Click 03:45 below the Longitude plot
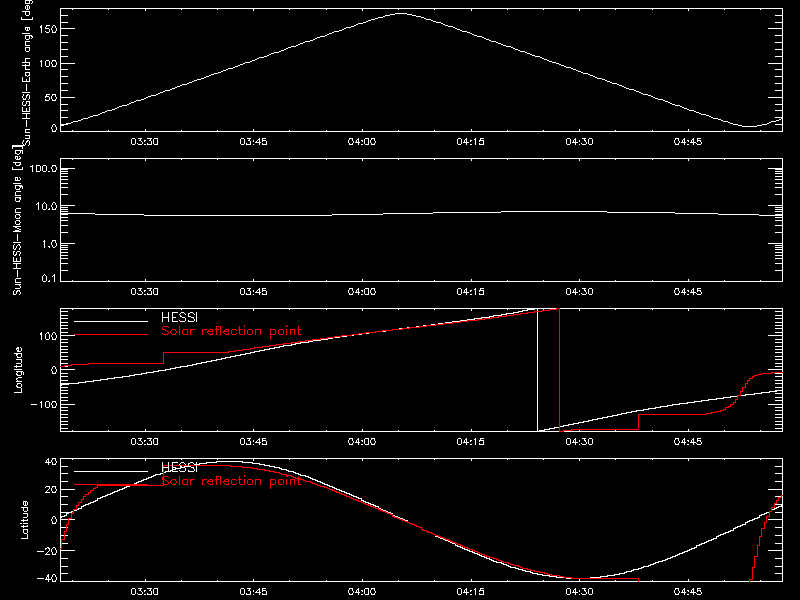 point(253,442)
